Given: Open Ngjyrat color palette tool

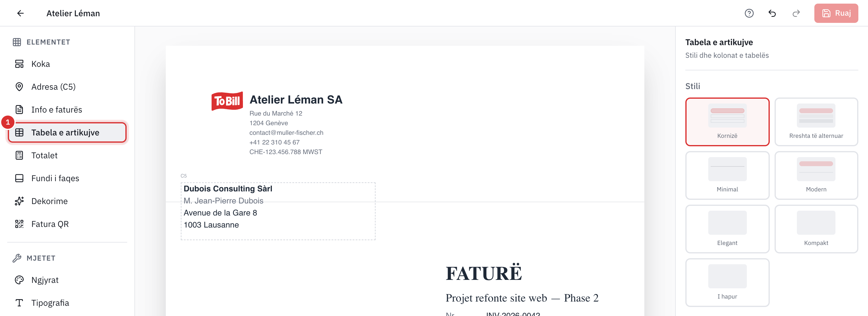Looking at the screenshot, I should 67,280.
